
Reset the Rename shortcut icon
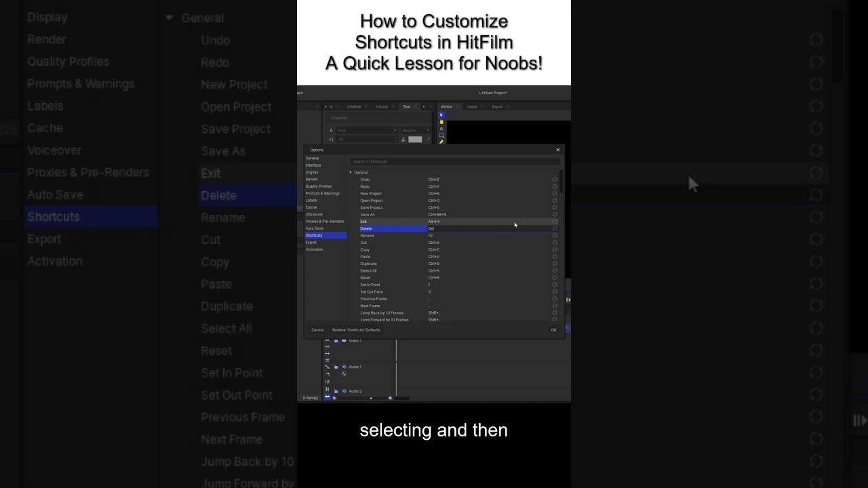[x=555, y=236]
